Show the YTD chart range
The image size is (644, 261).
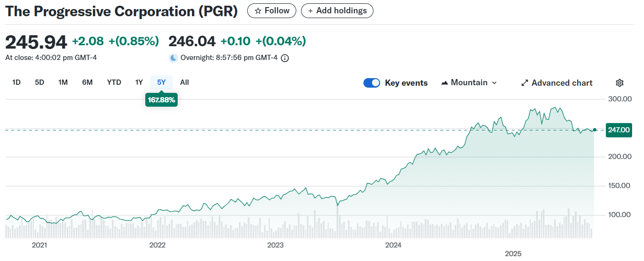[x=114, y=82]
